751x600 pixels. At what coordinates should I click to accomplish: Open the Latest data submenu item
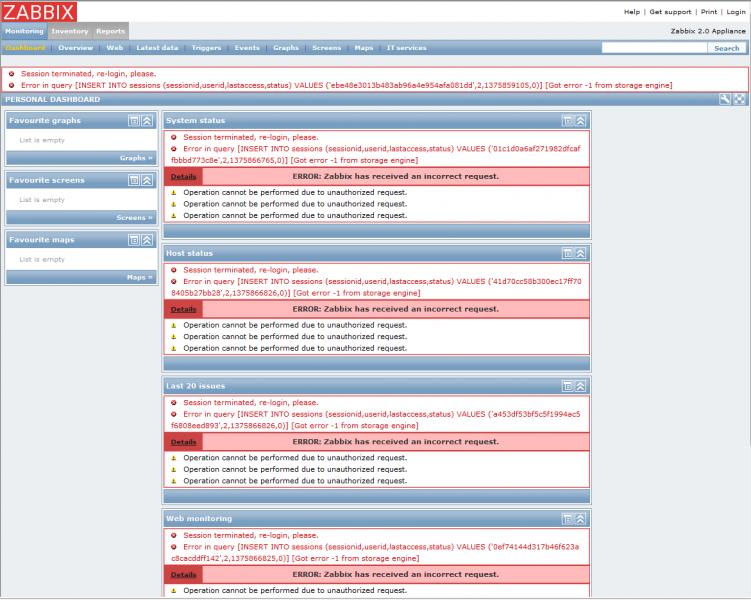coord(157,48)
